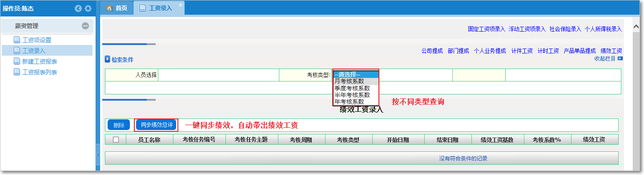Screen dimensions: 644x175
Task: Choose 月考核系数 from dropdown list
Action: pos(356,81)
